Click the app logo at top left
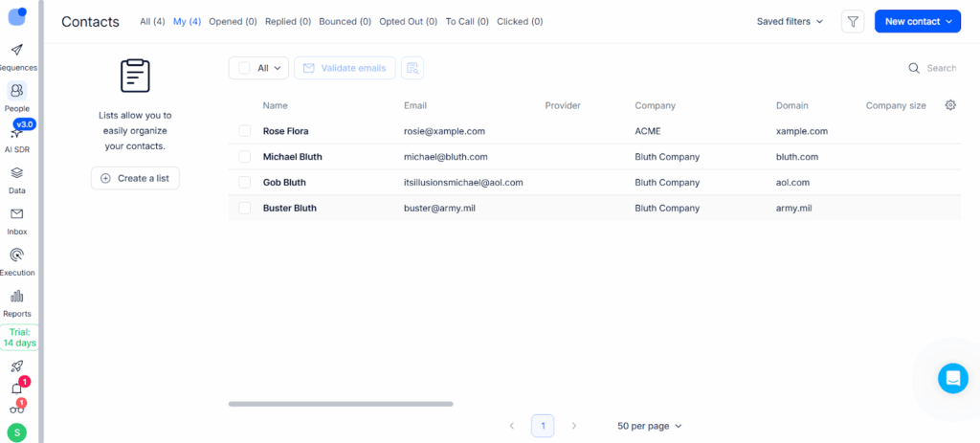The image size is (980, 443). tap(17, 16)
